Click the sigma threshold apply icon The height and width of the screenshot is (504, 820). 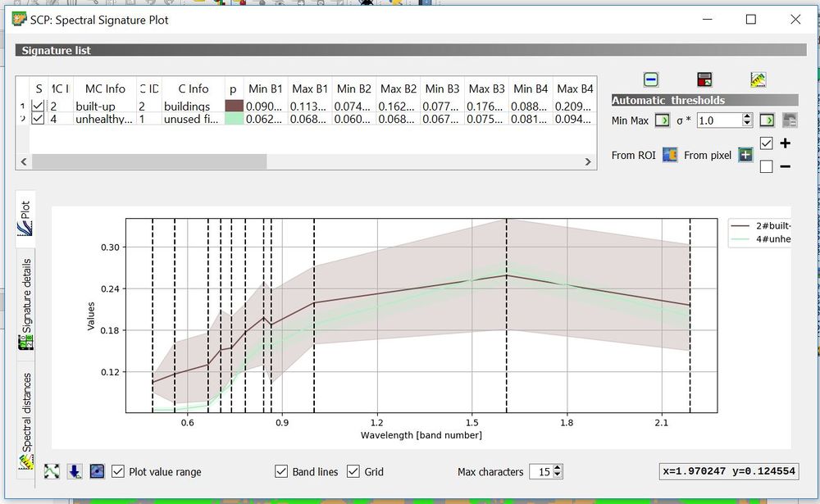(766, 120)
